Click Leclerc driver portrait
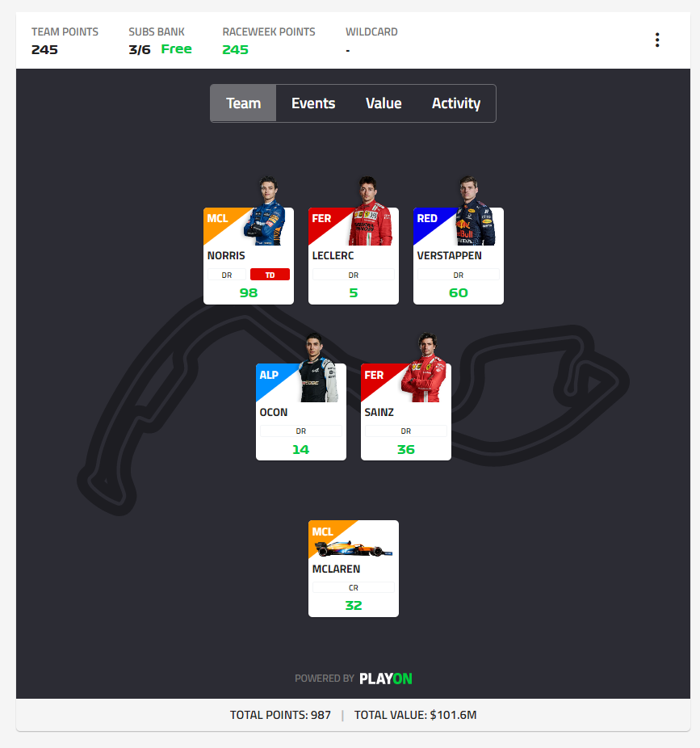 coord(371,211)
